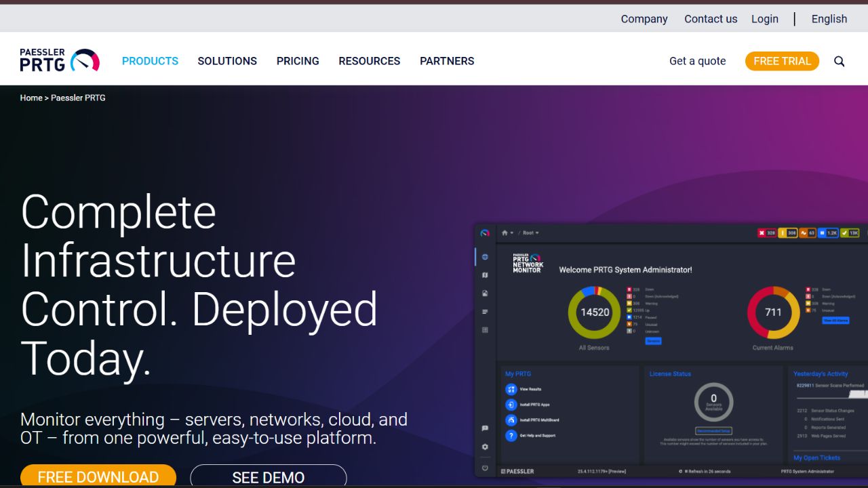Image resolution: width=868 pixels, height=488 pixels.
Task: Click the yellow 308 warning badge
Action: pos(788,233)
